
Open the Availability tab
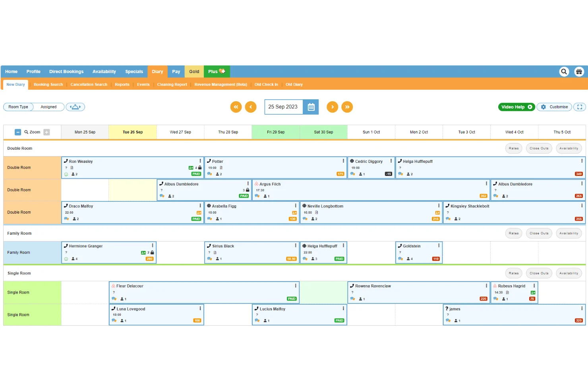pyautogui.click(x=104, y=71)
